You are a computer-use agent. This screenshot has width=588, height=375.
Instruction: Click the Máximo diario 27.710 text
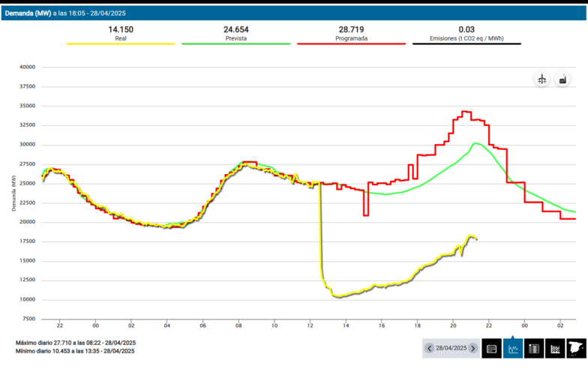[75, 342]
